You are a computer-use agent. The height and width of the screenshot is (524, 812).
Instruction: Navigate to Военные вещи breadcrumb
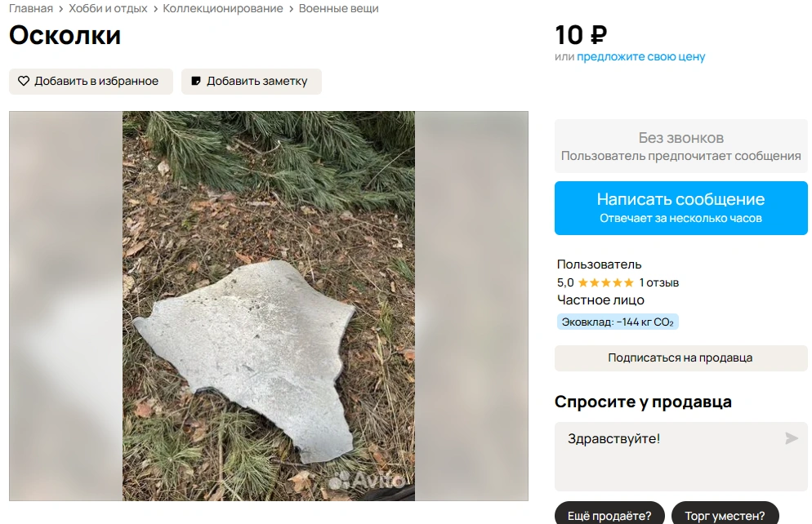[338, 8]
